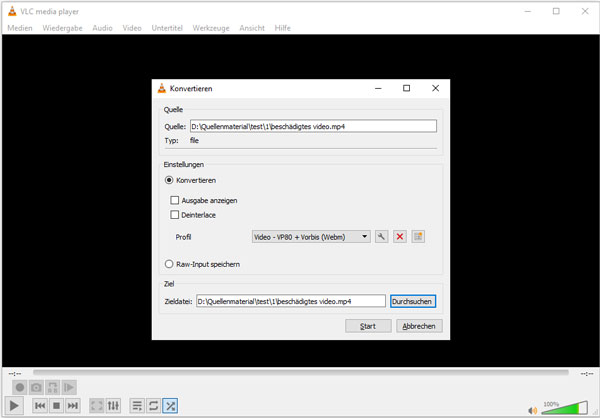Minimize the Konvertieren dialog
The image size is (600, 418).
tap(378, 88)
